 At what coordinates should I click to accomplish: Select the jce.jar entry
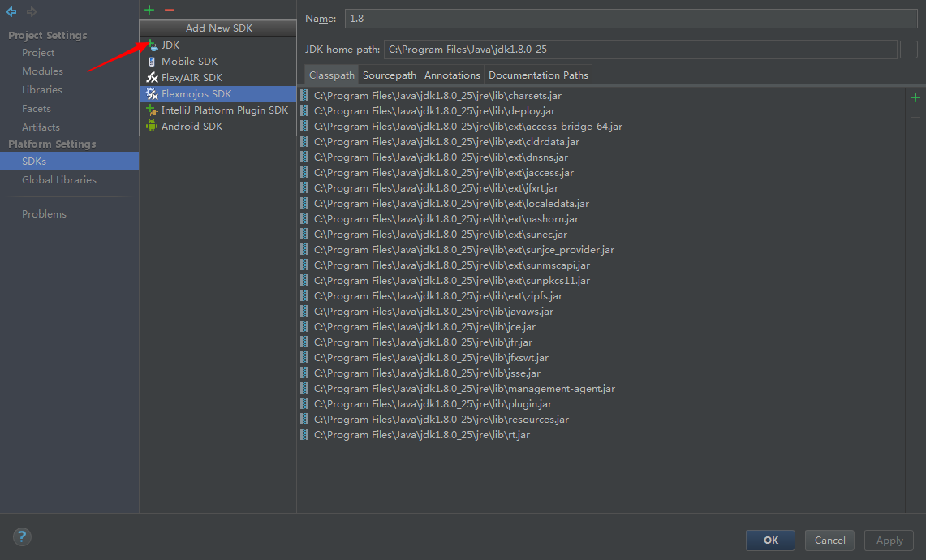tap(418, 326)
